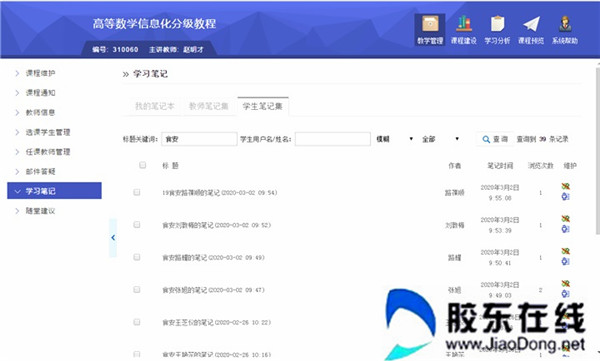The height and width of the screenshot is (361, 600).
Task: Click the 查询 search button
Action: pyautogui.click(x=495, y=139)
